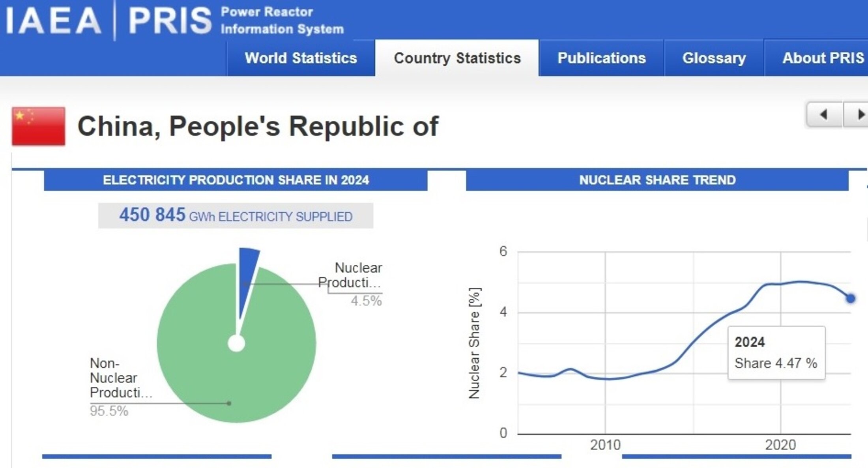Click the 450 845 GWh electricity supplied box

tap(236, 215)
